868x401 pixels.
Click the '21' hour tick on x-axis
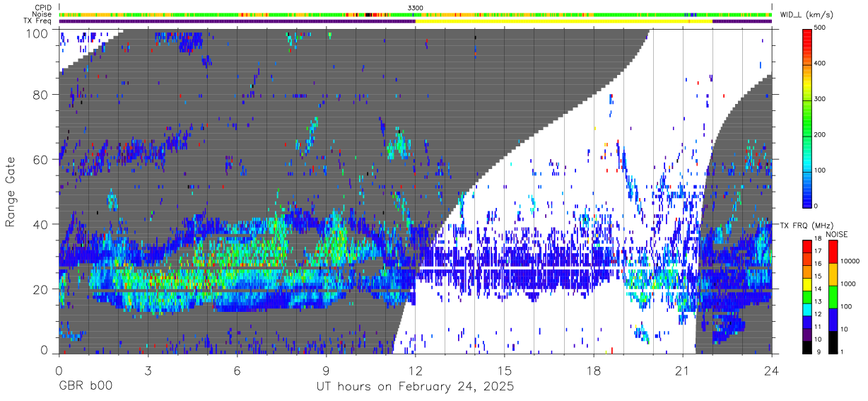[683, 370]
